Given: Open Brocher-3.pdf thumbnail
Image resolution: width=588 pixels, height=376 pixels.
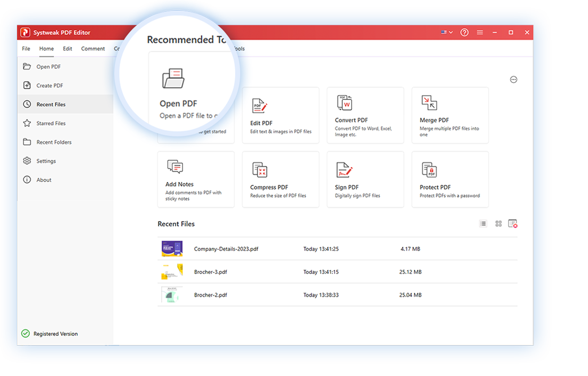Looking at the screenshot, I should (172, 272).
